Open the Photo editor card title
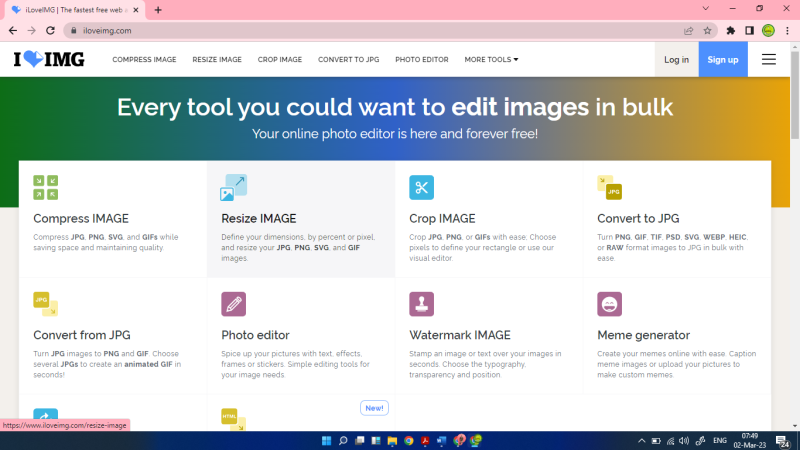The image size is (800, 450). coord(255,335)
